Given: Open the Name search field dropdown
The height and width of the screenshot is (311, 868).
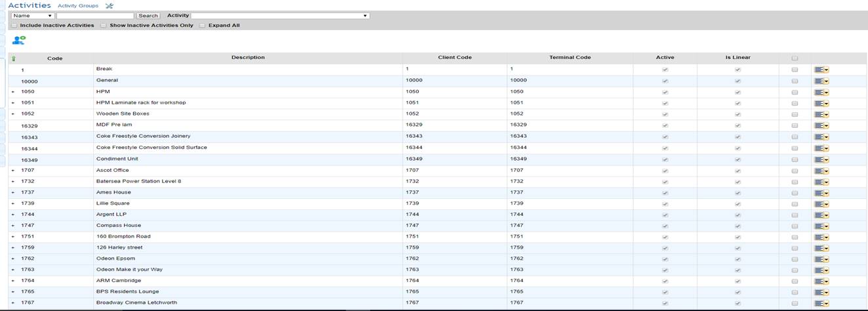Looking at the screenshot, I should point(32,16).
